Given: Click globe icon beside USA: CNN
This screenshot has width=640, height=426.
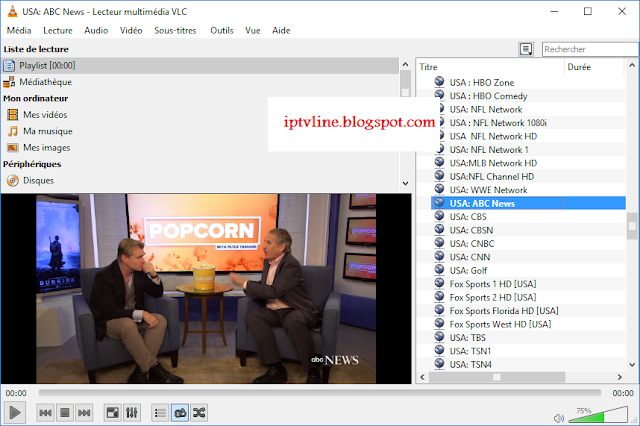Looking at the screenshot, I should tap(440, 256).
